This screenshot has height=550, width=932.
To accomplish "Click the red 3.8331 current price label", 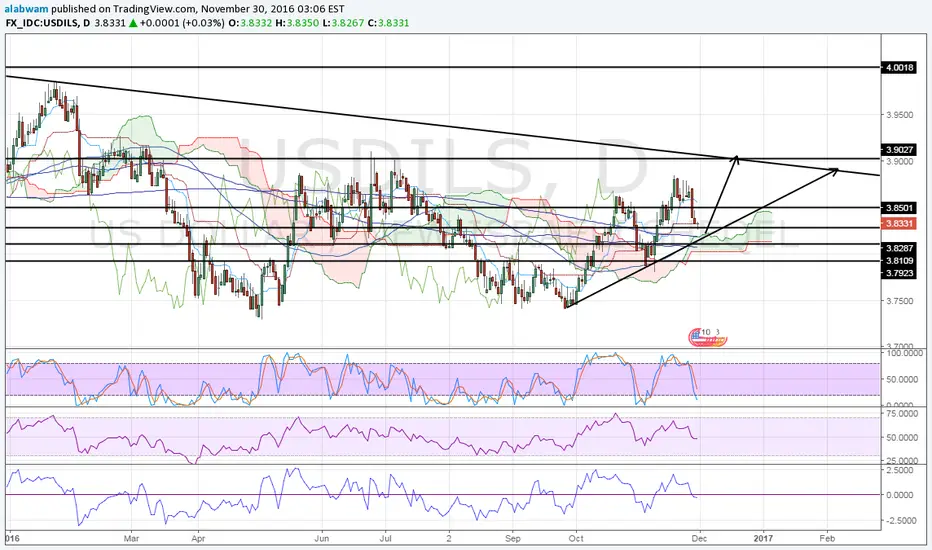I will coord(899,224).
